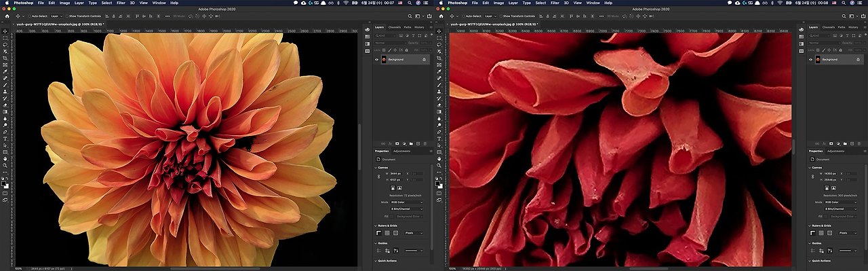Open the Adjustments tab in right window
The height and width of the screenshot is (271, 868).
tap(835, 151)
